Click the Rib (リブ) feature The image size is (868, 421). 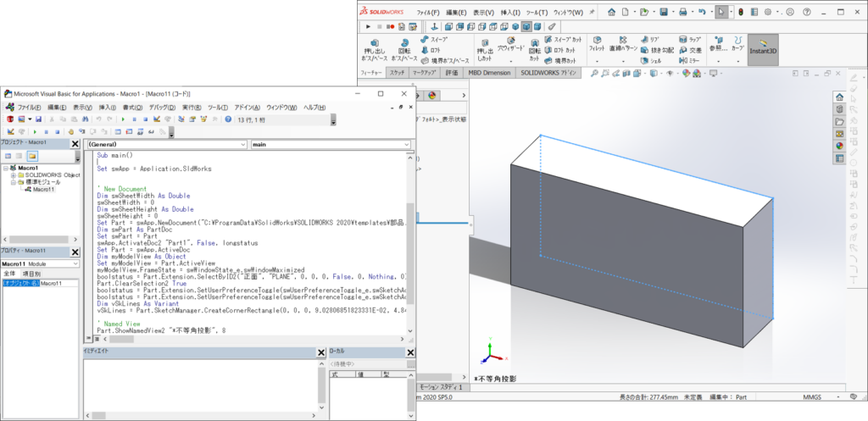(650, 40)
